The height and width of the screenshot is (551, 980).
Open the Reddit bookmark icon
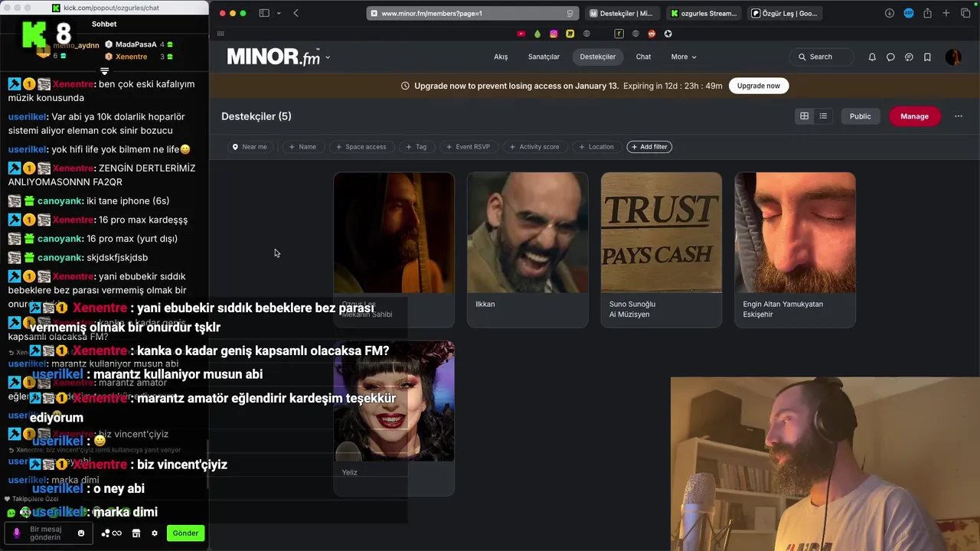(x=652, y=34)
